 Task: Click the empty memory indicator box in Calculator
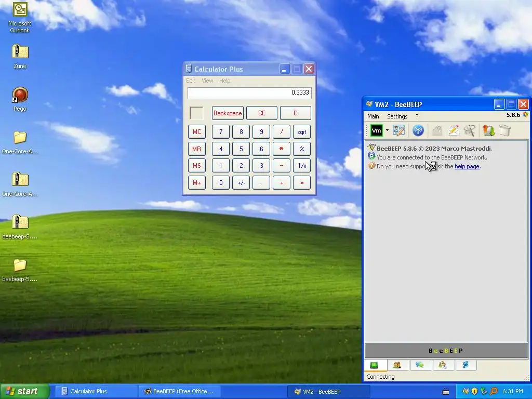196,113
